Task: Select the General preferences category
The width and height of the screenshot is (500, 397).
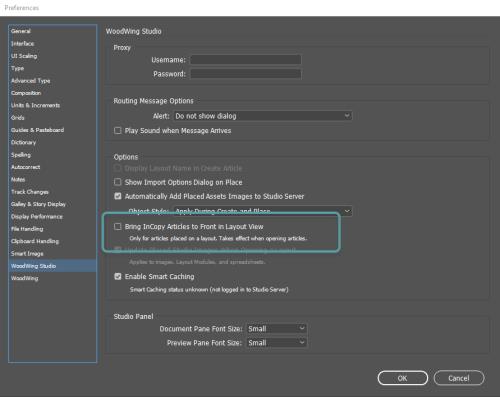Action: click(x=21, y=31)
